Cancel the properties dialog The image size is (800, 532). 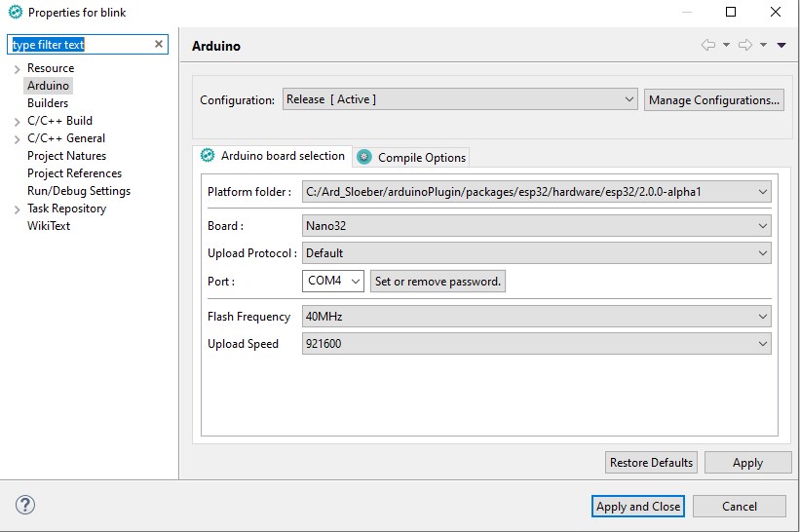[x=740, y=506]
